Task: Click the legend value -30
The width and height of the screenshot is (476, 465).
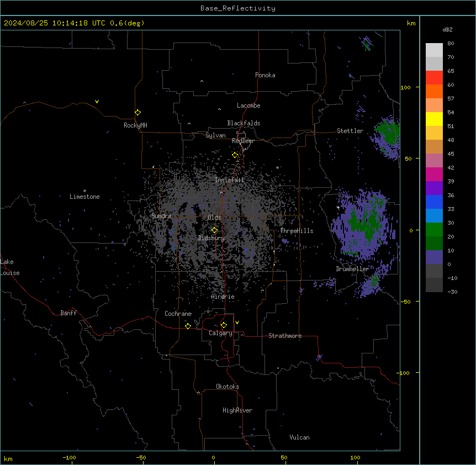Action: tap(452, 292)
